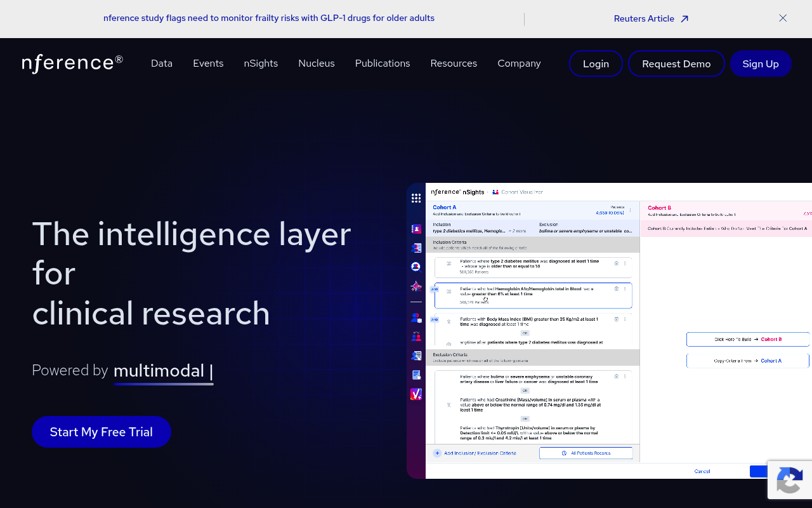Expand the '+ 2 more' inclusion summary

[518, 231]
